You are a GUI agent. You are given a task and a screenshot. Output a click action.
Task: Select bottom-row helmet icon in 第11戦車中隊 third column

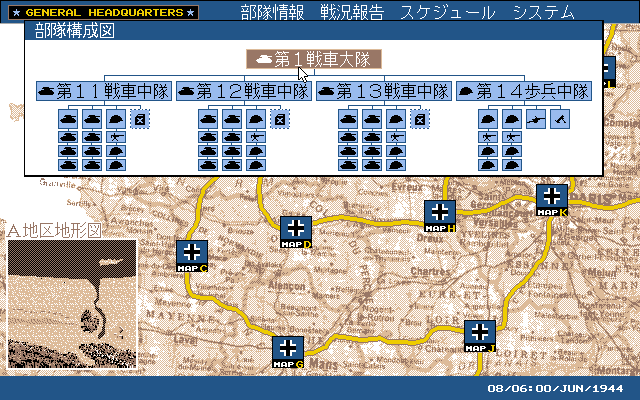(x=116, y=165)
